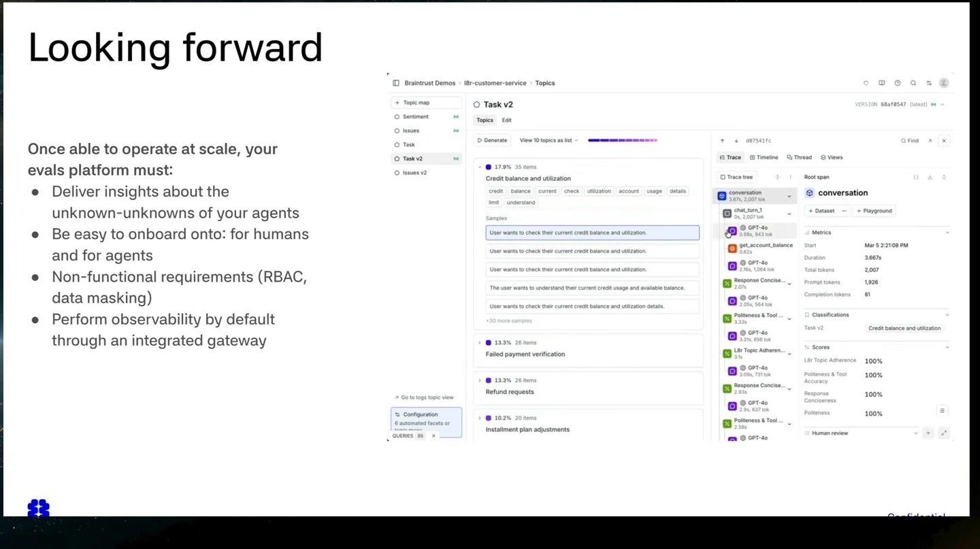
Task: Click Task v2 automation indicator icon in sidebar
Action: click(456, 159)
